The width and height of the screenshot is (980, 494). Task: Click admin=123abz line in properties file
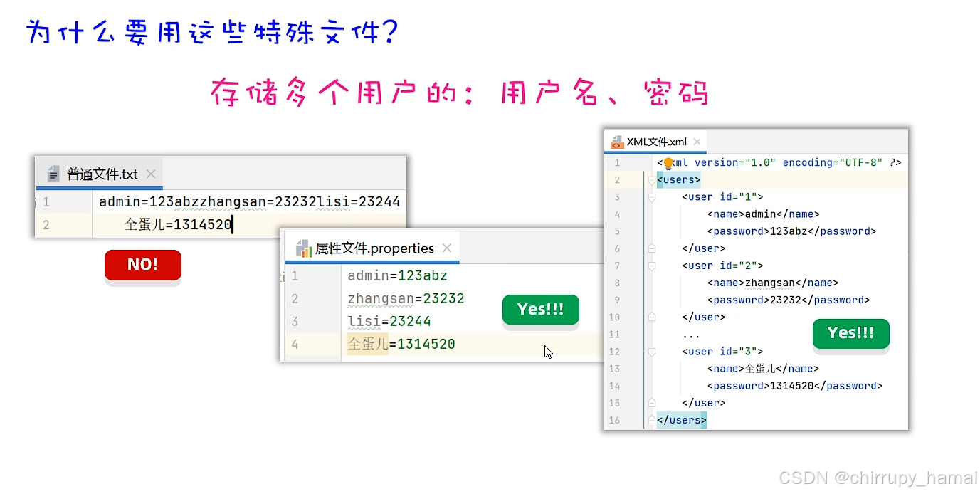[398, 275]
